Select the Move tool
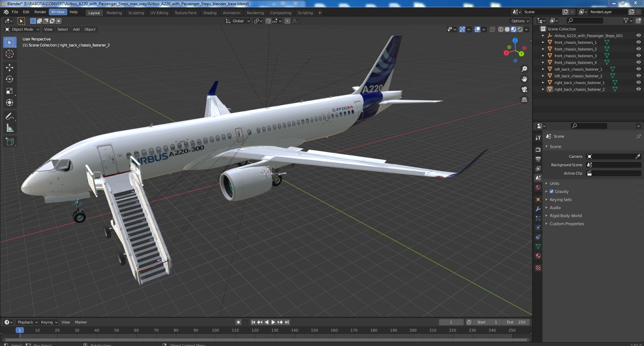 coord(9,67)
